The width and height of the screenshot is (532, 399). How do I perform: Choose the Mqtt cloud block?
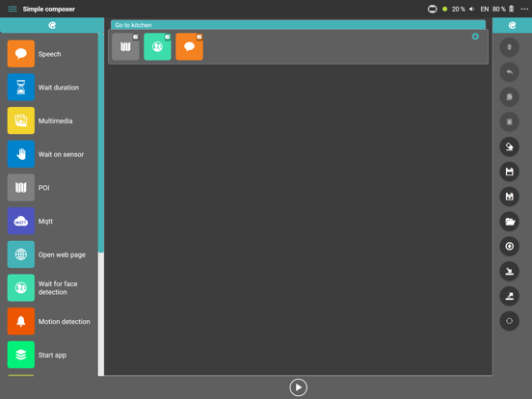coord(20,221)
